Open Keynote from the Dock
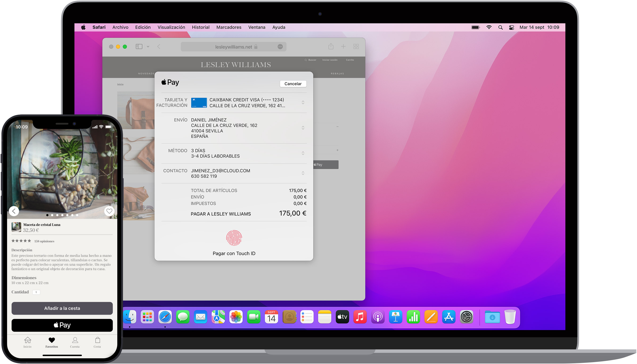Screen dimensions: 637x364 tap(395, 317)
